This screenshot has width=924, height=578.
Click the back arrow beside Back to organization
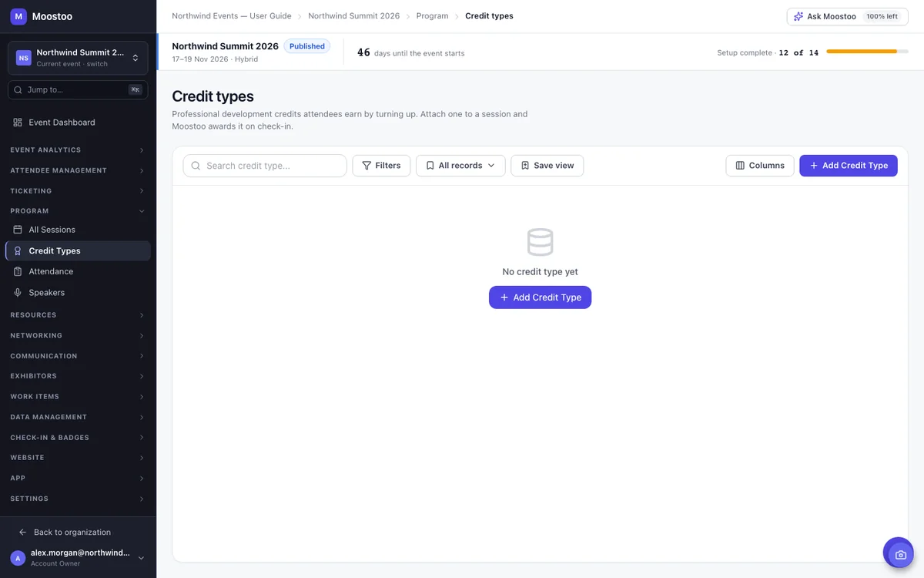click(x=22, y=533)
